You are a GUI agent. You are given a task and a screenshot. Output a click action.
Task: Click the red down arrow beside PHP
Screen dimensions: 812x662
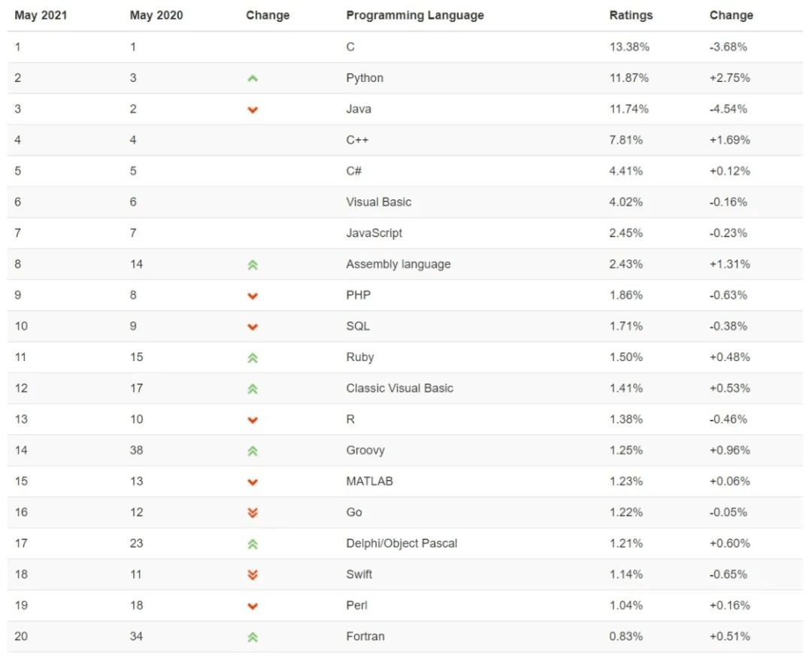point(253,296)
